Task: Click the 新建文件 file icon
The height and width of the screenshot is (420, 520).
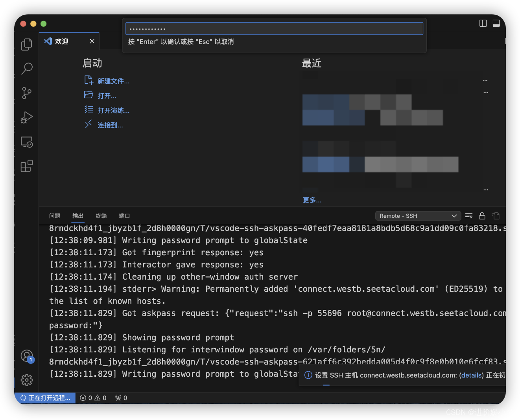Action: (x=89, y=81)
